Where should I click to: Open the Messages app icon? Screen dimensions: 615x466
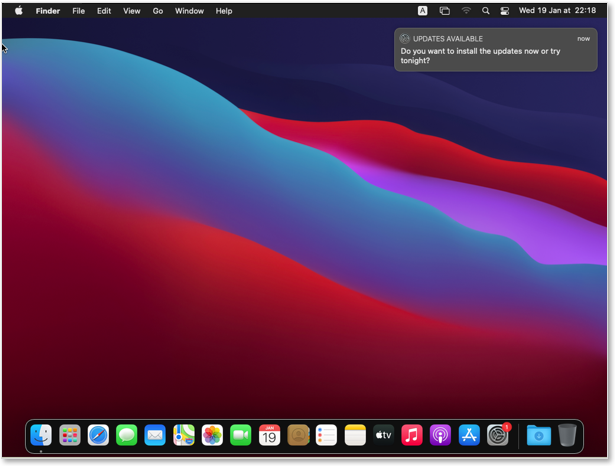point(127,435)
